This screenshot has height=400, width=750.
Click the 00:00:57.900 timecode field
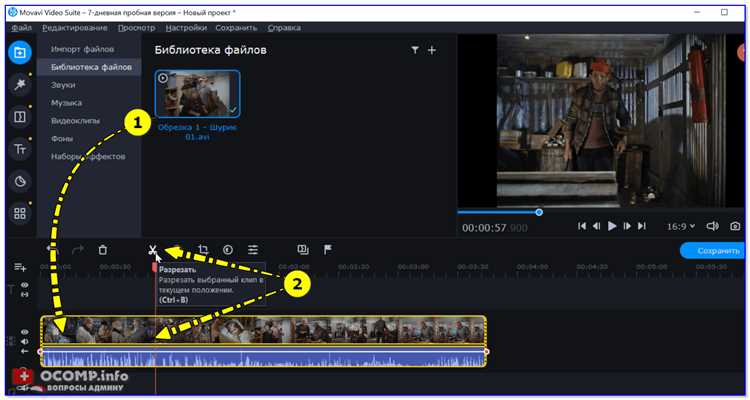pyautogui.click(x=495, y=228)
